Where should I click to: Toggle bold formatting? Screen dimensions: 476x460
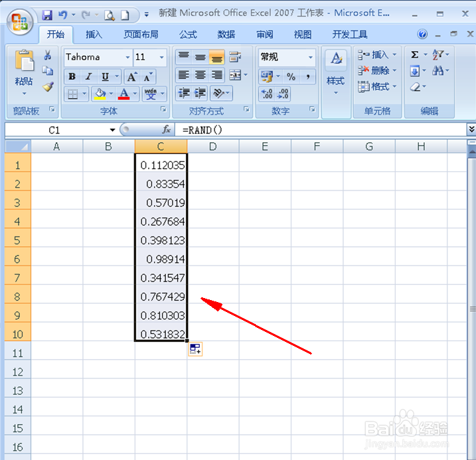(x=72, y=77)
